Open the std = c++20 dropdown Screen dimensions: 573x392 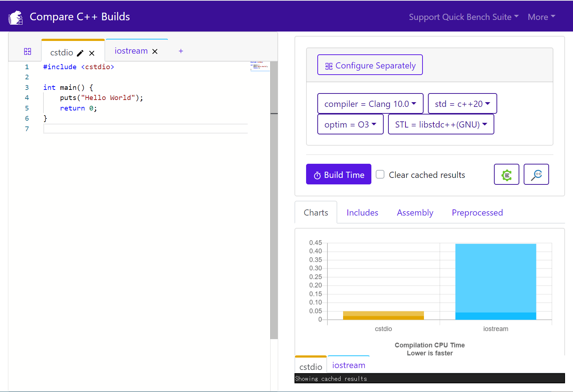point(462,104)
